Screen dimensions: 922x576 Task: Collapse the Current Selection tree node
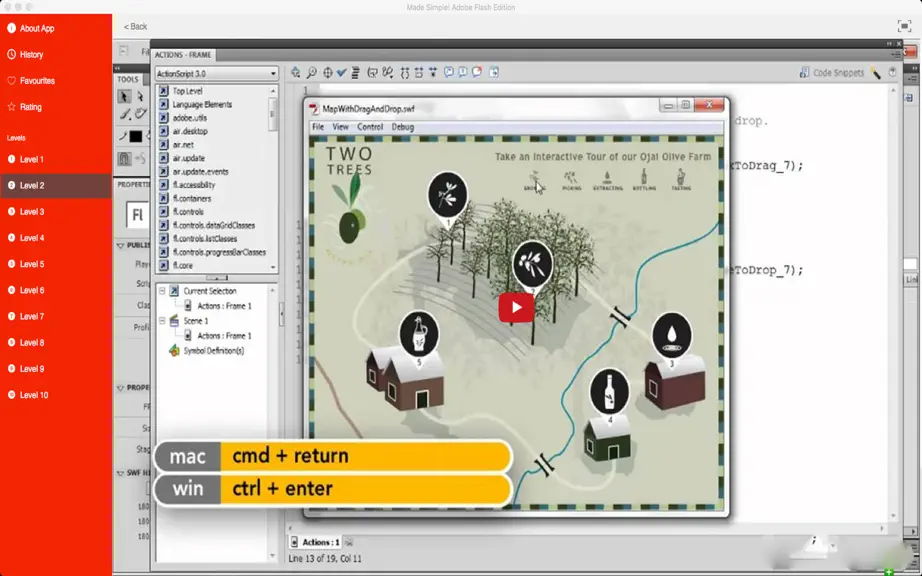pos(162,291)
